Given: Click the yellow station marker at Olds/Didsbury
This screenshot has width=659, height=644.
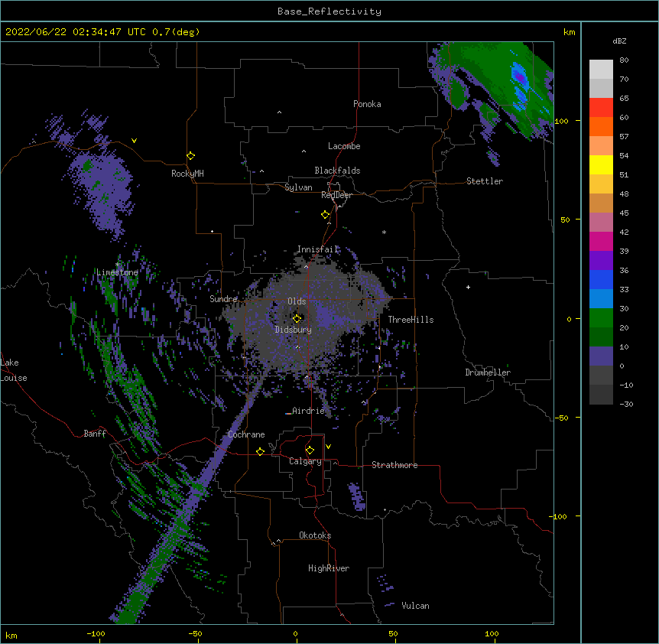Looking at the screenshot, I should click(297, 318).
